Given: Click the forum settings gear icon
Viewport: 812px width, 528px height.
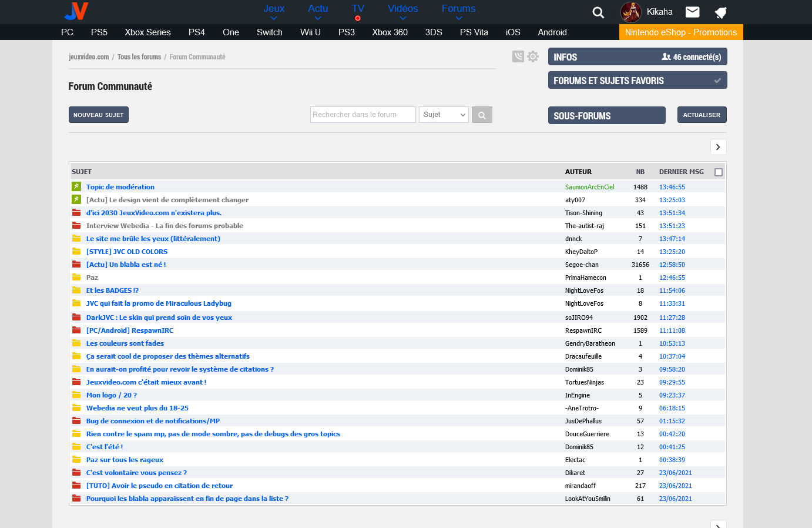Looking at the screenshot, I should coord(533,56).
